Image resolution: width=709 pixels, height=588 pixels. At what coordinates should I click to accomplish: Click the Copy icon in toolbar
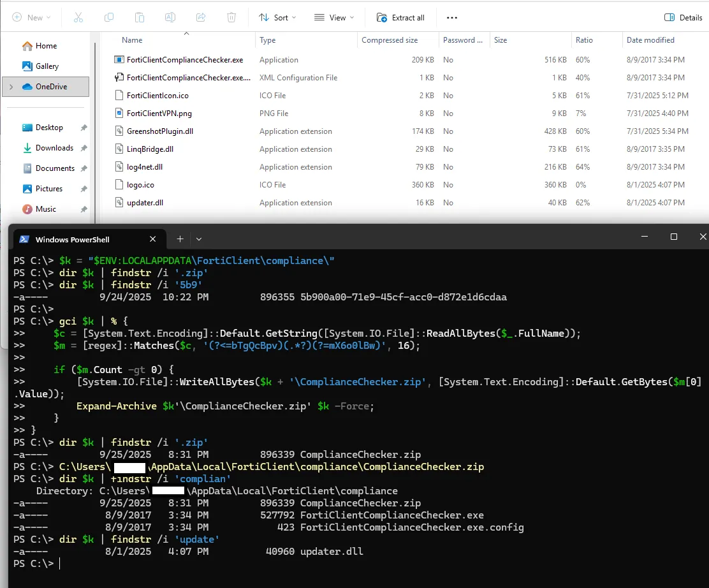[109, 17]
